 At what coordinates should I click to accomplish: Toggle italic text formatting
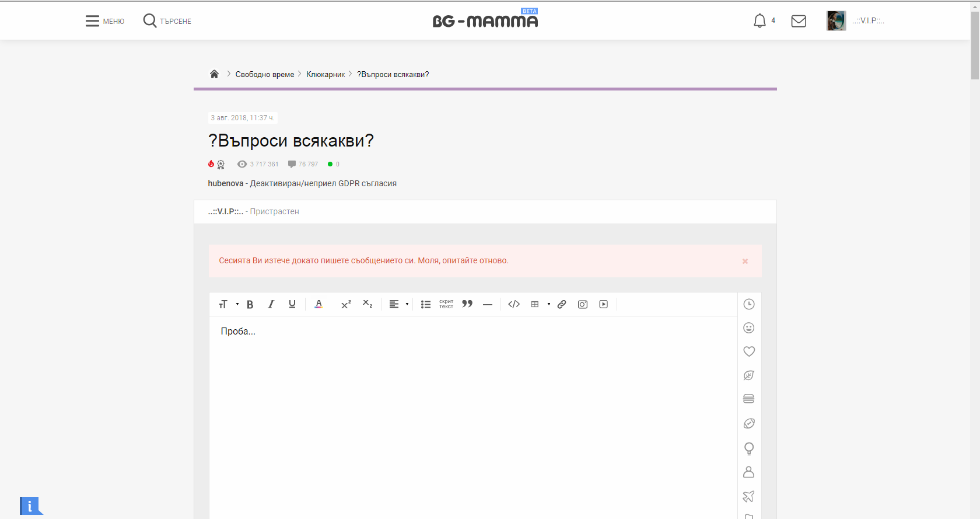coord(271,304)
